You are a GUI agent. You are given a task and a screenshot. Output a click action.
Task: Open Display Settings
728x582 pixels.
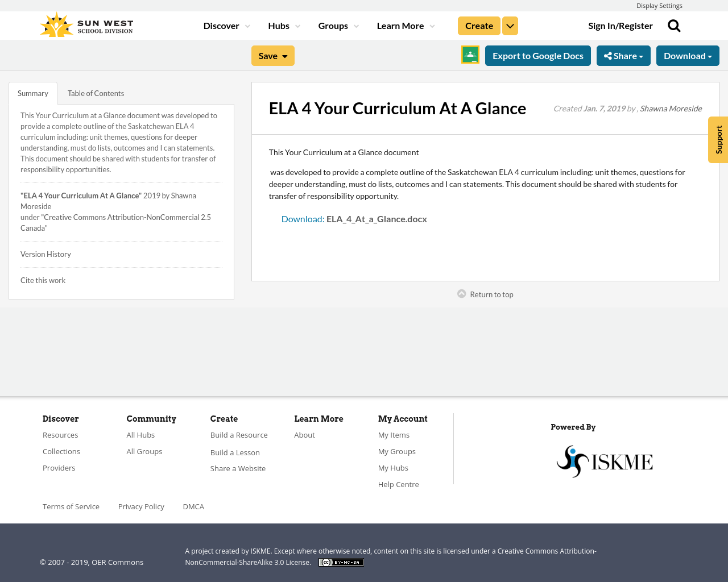coord(659,5)
